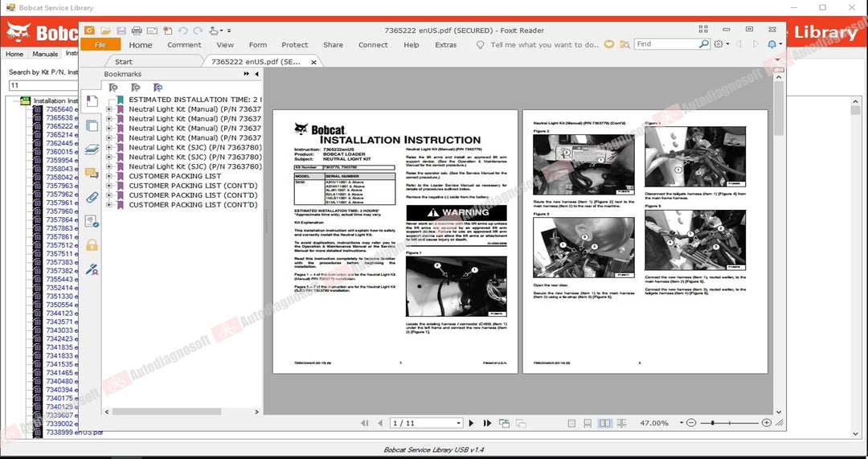Open the Protect ribbon tab
Viewport: 868px width, 459px height.
click(294, 45)
